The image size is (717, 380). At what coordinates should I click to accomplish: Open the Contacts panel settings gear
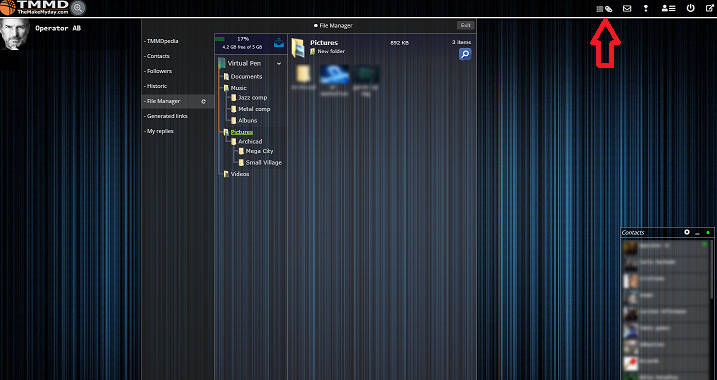coord(687,233)
